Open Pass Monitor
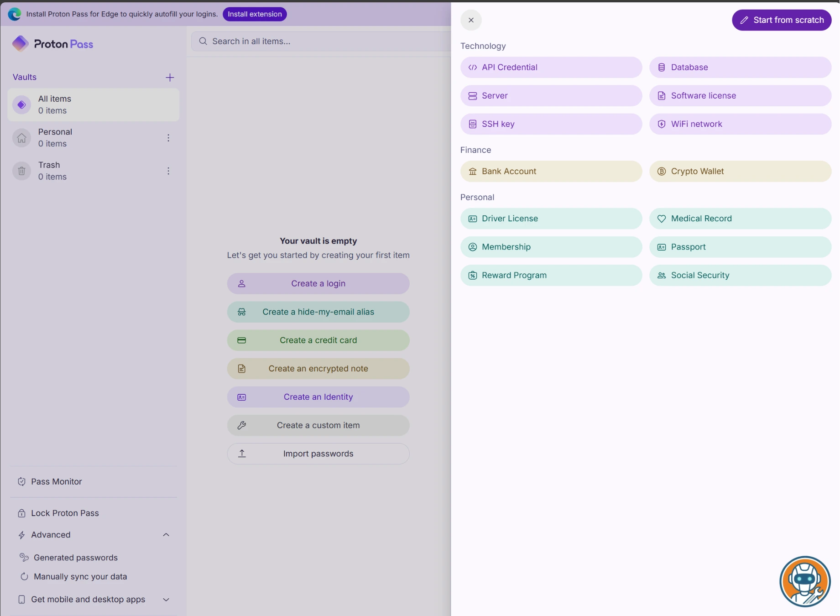 56,482
